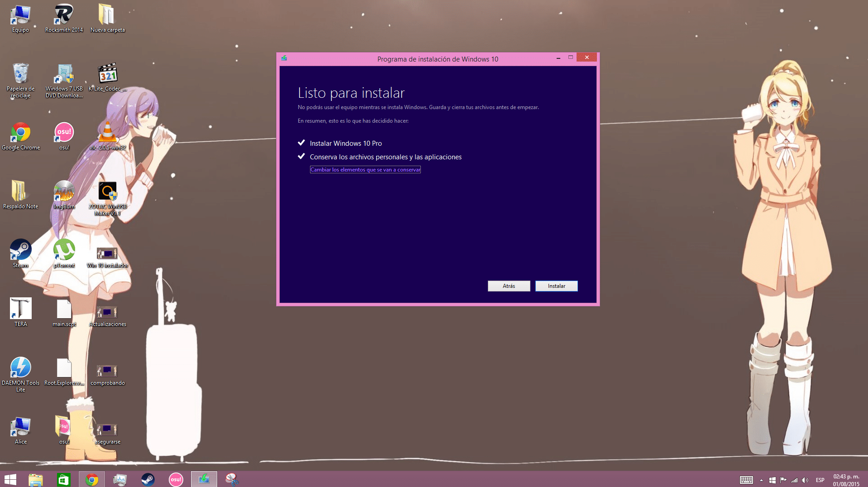Select the TERA desktop shortcut
This screenshot has width=868, height=487.
tap(20, 313)
